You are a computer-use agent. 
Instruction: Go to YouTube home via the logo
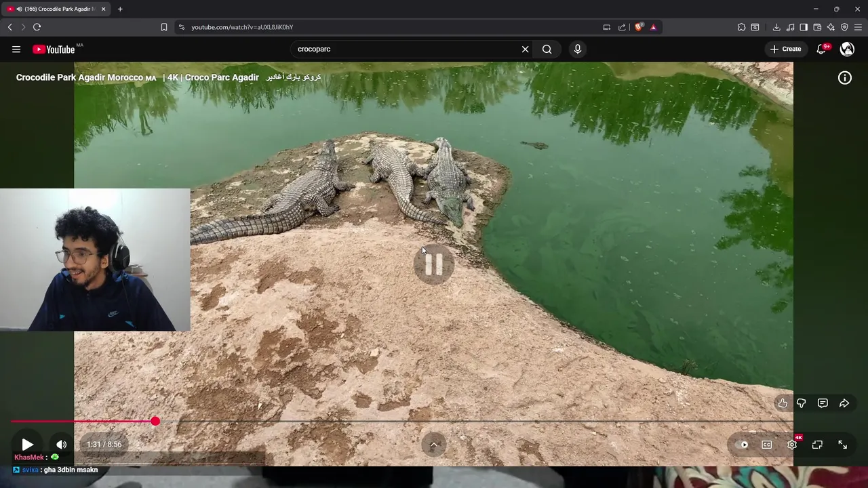54,49
